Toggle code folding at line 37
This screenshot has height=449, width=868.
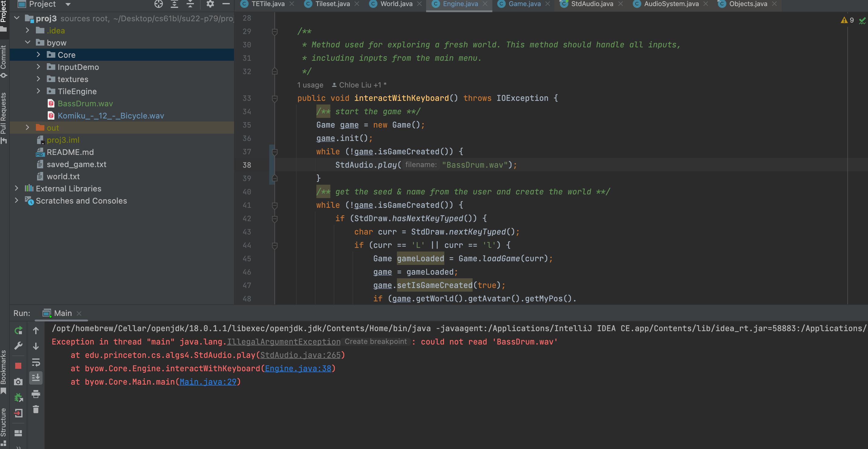pos(275,152)
